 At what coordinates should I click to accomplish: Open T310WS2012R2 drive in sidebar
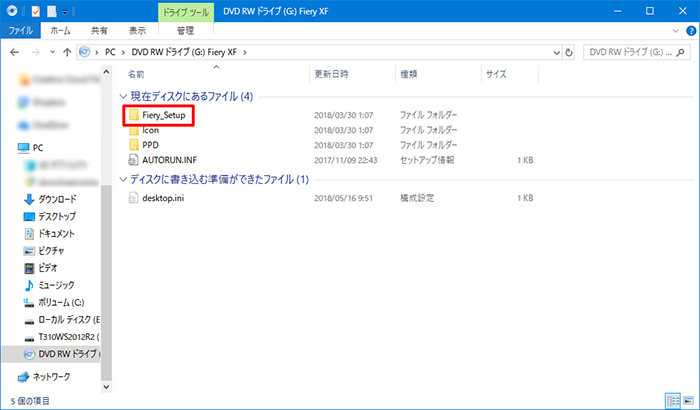pos(61,337)
